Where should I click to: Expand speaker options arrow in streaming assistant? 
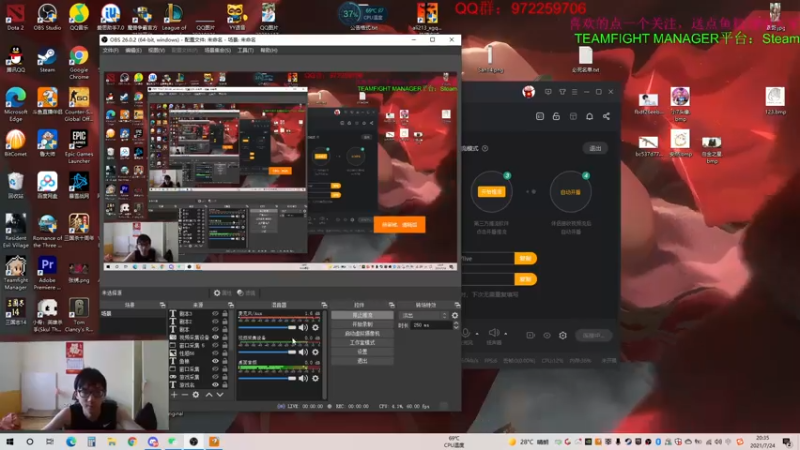pyautogui.click(x=506, y=334)
